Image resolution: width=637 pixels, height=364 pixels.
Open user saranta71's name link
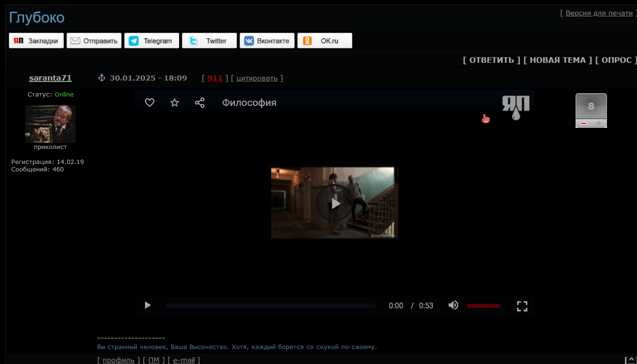50,78
